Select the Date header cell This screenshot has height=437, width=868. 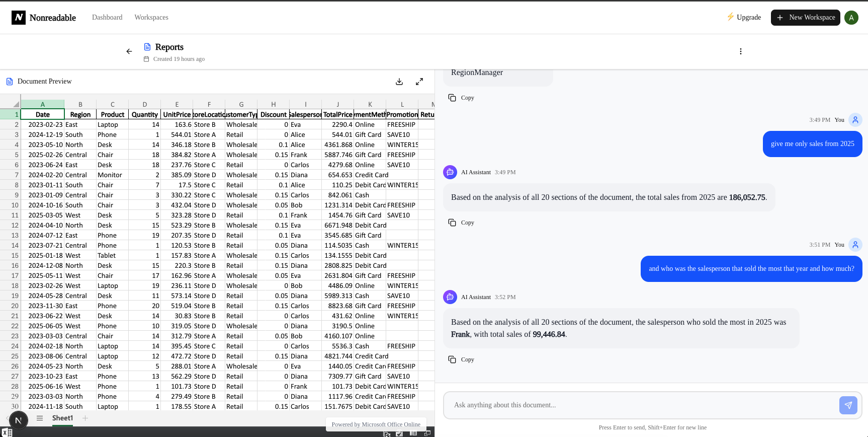42,114
